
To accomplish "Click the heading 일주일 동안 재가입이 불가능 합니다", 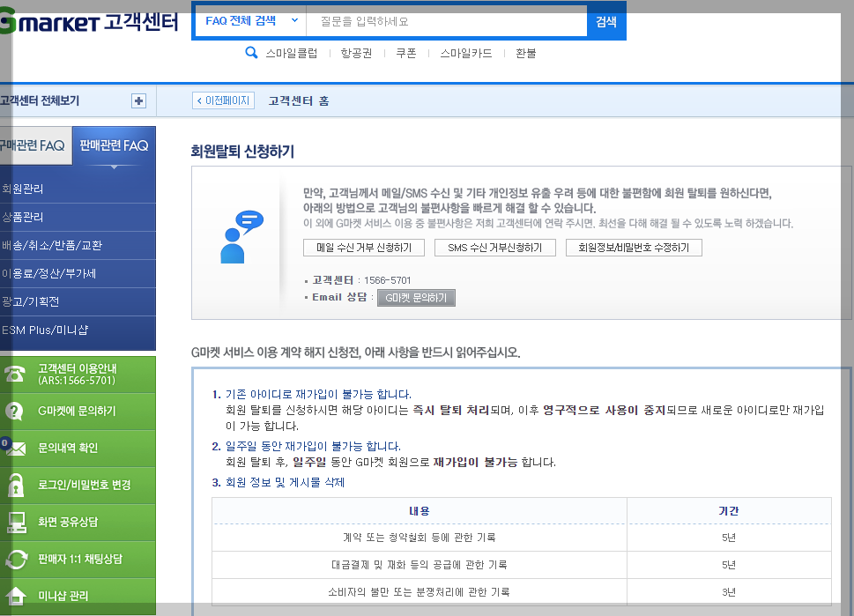I will 313,447.
